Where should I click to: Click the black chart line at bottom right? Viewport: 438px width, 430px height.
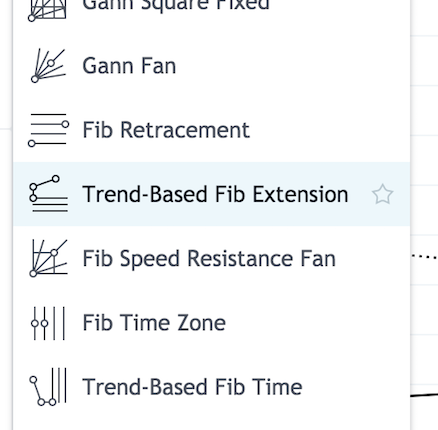[424, 395]
